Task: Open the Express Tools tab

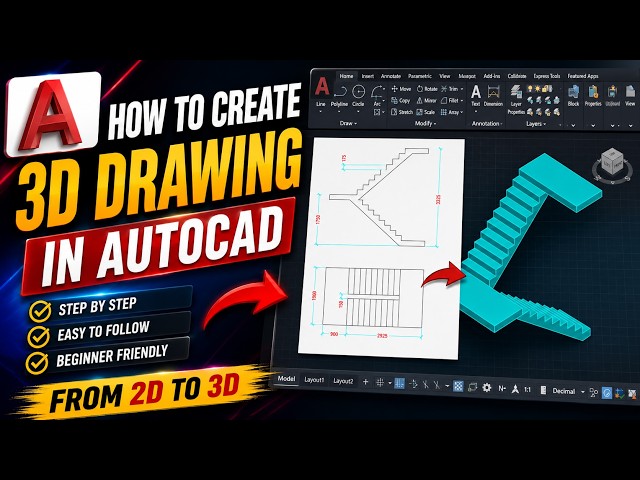Action: pos(547,76)
